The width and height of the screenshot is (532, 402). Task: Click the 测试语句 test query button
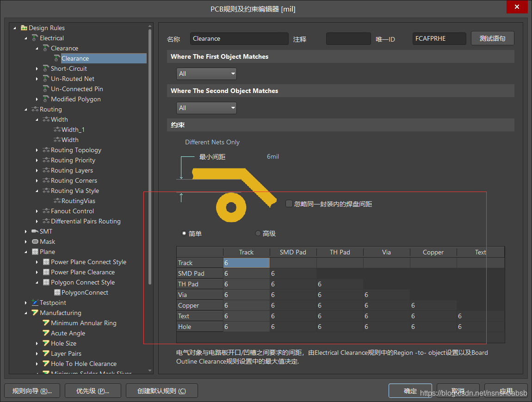(x=492, y=38)
